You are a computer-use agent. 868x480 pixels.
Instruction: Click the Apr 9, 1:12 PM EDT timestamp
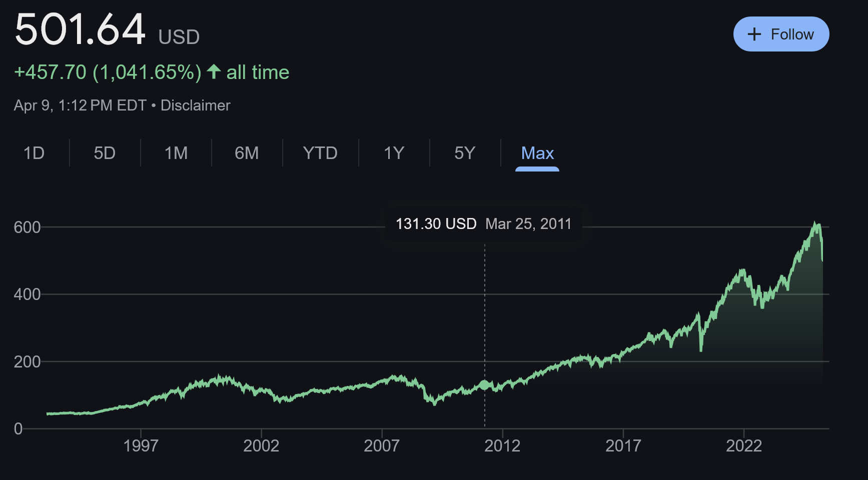point(80,105)
